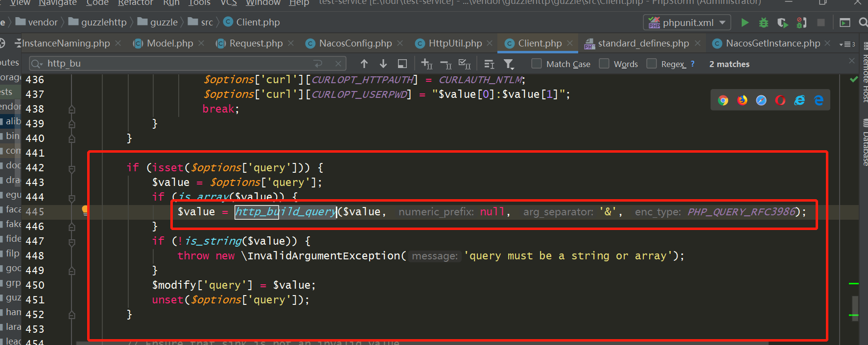Start debugging with the green bug icon
The image size is (868, 345).
click(x=763, y=23)
